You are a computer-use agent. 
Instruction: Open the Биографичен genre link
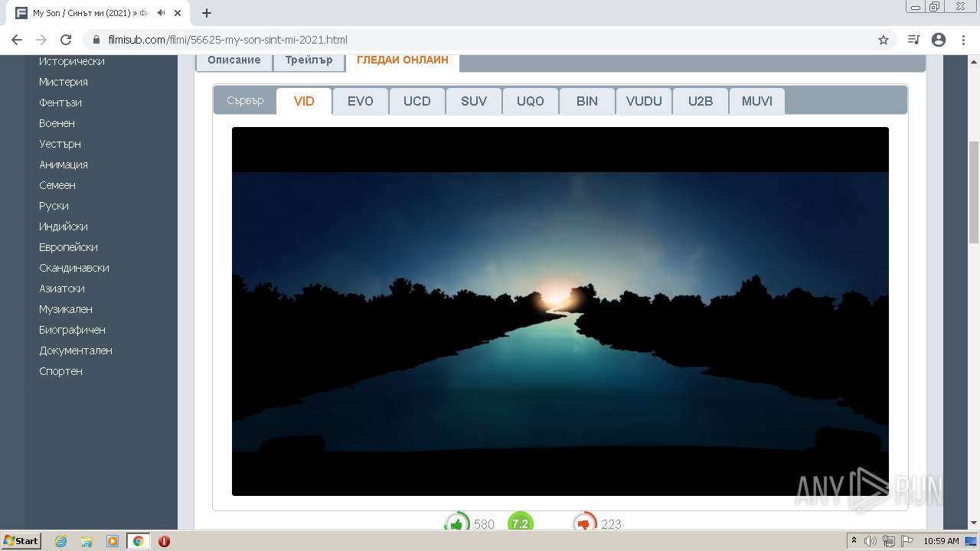pos(73,330)
